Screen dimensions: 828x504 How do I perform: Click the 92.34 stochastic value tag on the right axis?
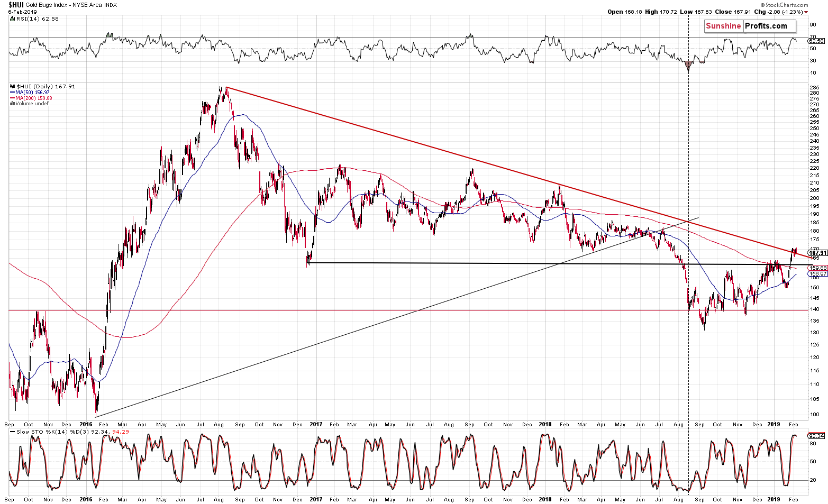tap(816, 436)
